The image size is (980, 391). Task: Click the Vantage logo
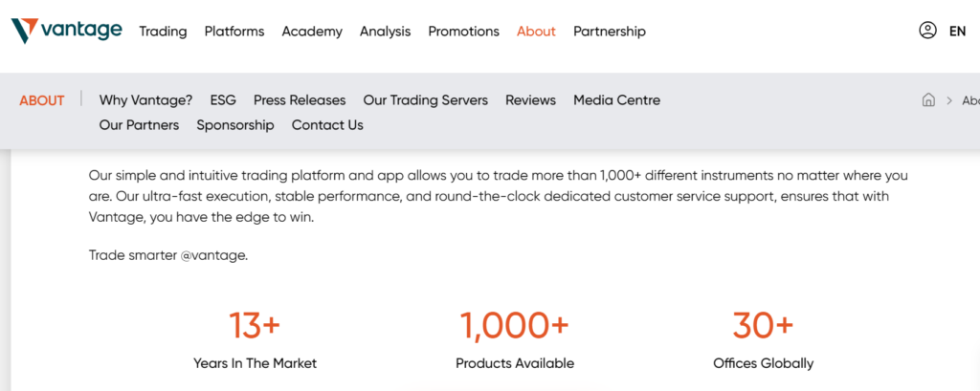(66, 31)
